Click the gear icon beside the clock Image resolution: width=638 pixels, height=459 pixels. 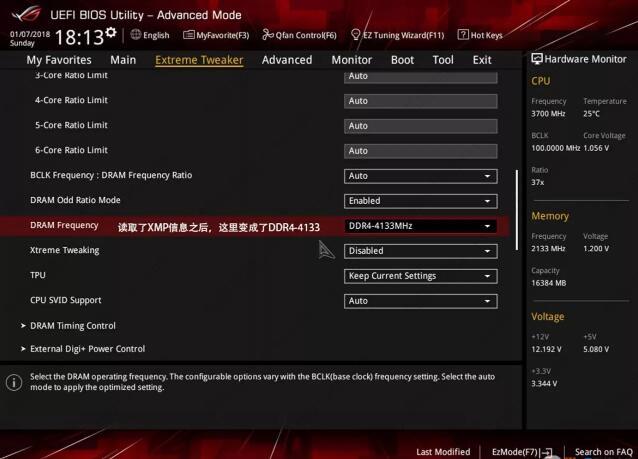coord(111,35)
